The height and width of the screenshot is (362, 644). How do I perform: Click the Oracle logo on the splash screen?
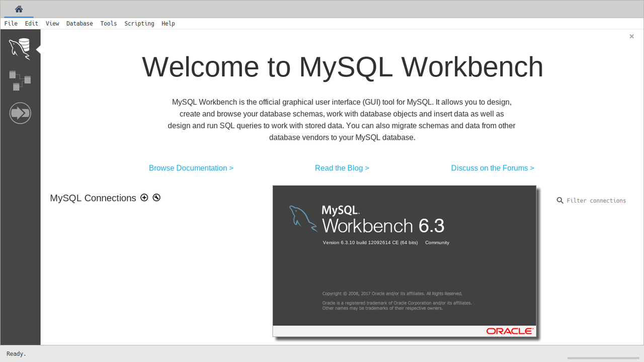(509, 331)
